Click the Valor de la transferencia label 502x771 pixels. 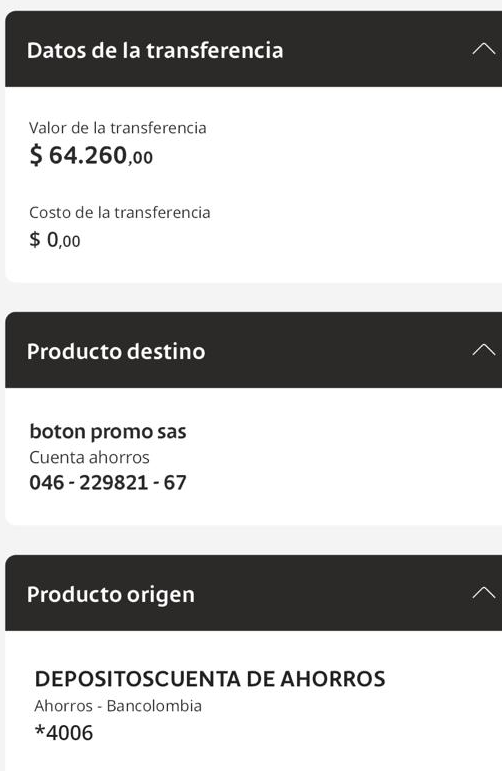[x=118, y=128]
